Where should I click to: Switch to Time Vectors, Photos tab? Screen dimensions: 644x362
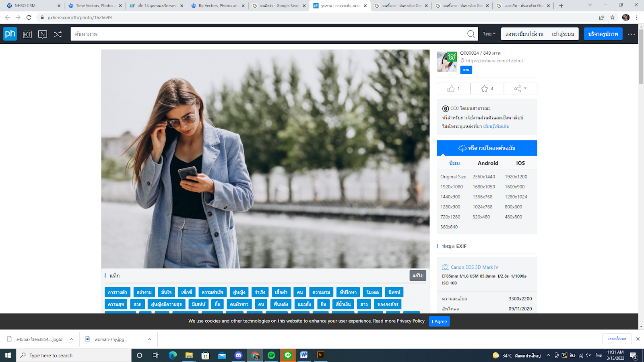95,6
